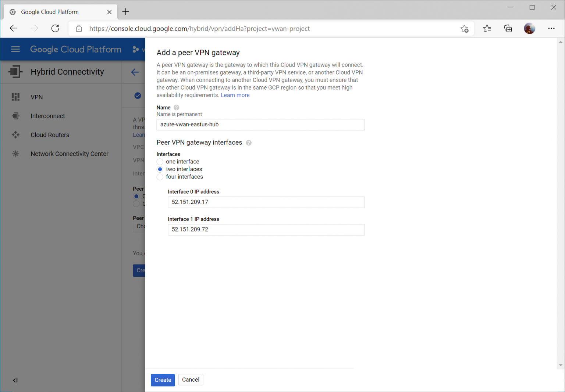
Task: Click the Interface 0 IP address field
Action: click(266, 202)
